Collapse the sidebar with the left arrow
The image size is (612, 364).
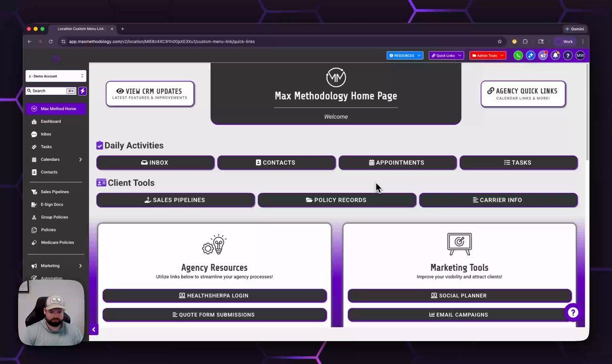[94, 330]
